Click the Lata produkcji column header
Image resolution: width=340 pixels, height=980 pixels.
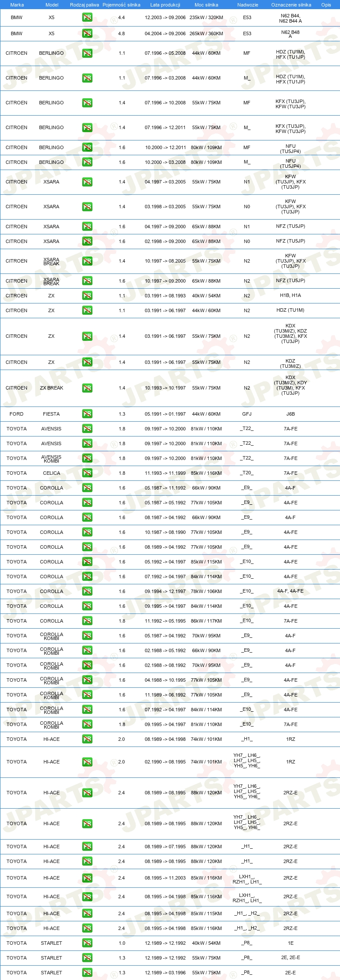click(165, 5)
